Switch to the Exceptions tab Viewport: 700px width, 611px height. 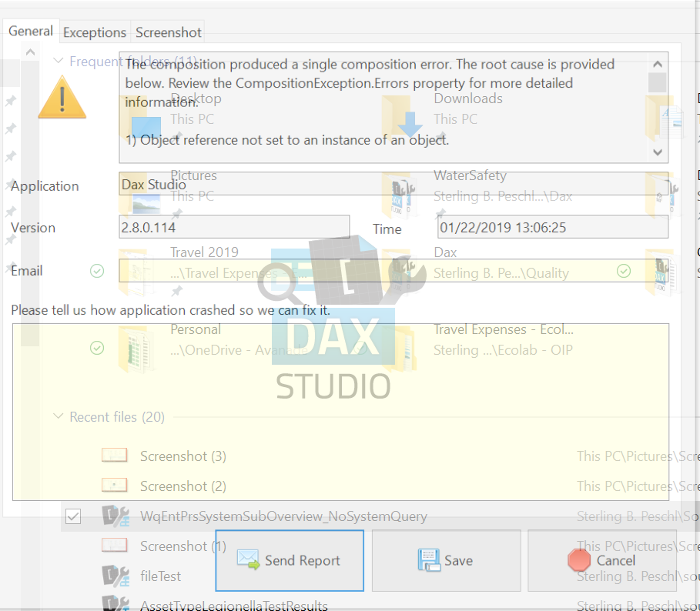pos(95,32)
